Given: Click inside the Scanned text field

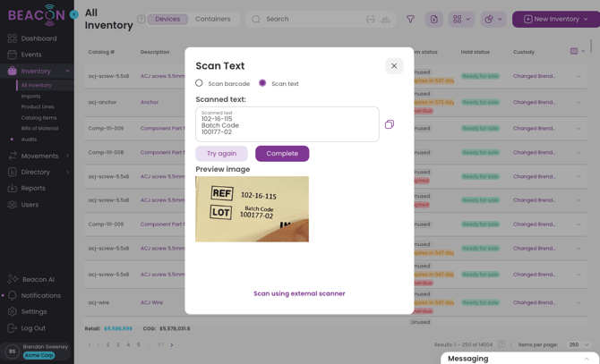Looking at the screenshot, I should [x=287, y=124].
